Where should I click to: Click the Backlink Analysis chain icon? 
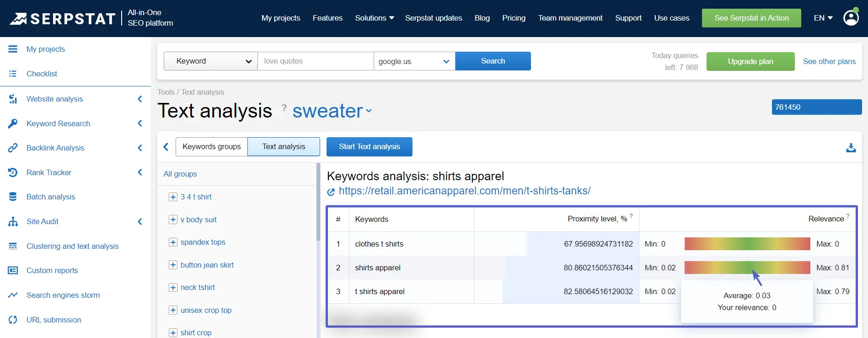click(13, 148)
